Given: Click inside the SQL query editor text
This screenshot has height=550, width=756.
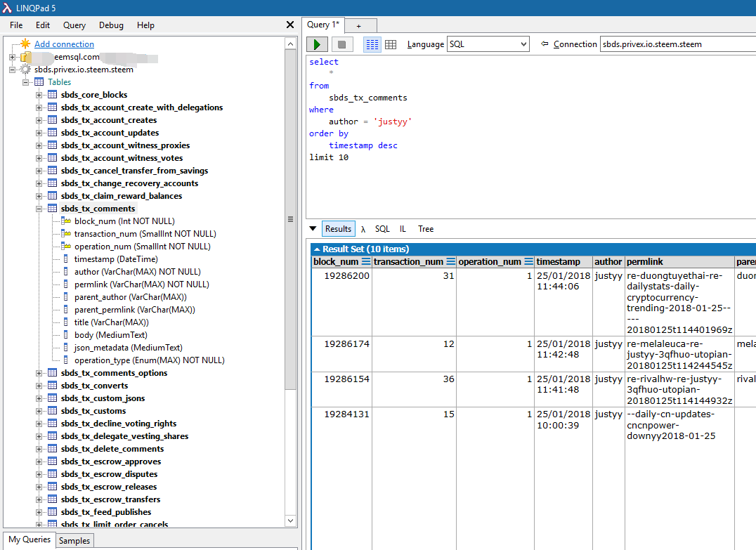Looking at the screenshot, I should 530,138.
